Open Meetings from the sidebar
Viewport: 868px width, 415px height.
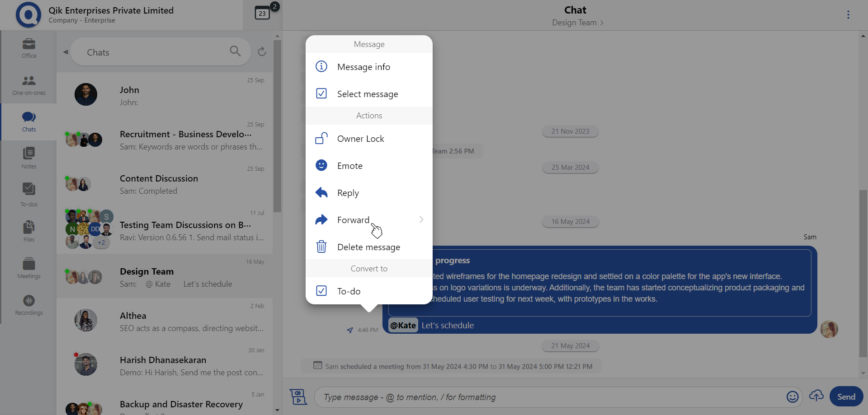point(29,268)
